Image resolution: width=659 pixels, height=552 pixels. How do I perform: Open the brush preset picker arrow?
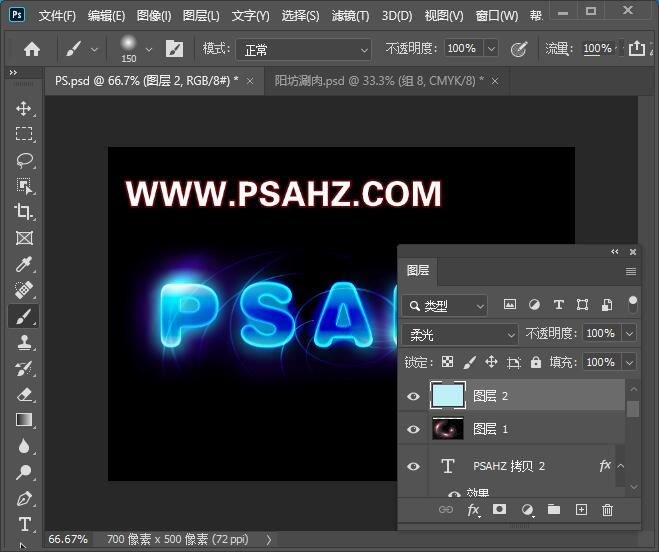point(148,50)
